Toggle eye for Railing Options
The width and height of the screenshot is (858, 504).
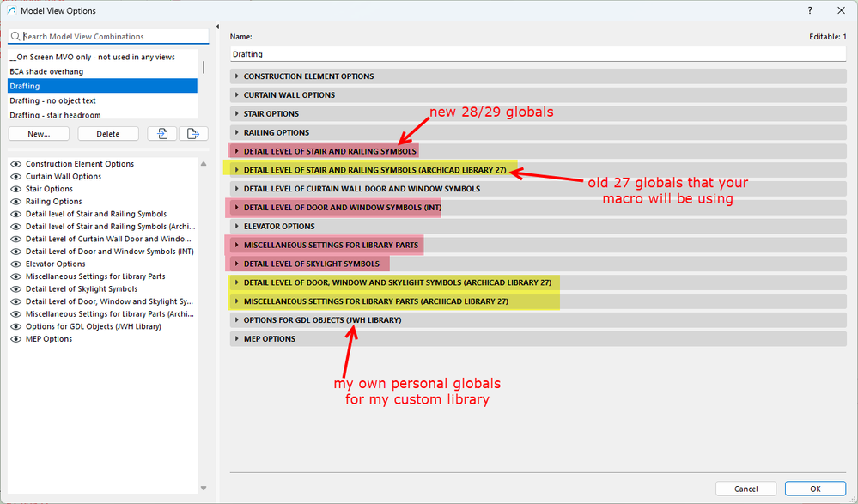pyautogui.click(x=15, y=202)
